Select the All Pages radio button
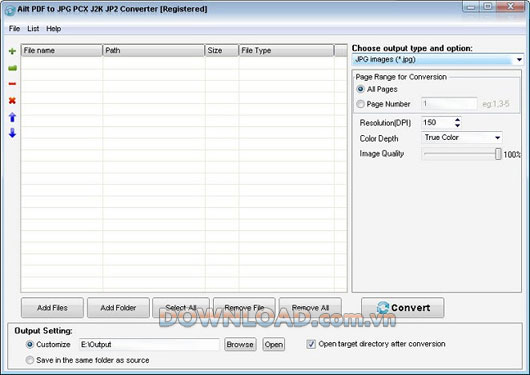Screen dimensions: 530x375 (360, 89)
